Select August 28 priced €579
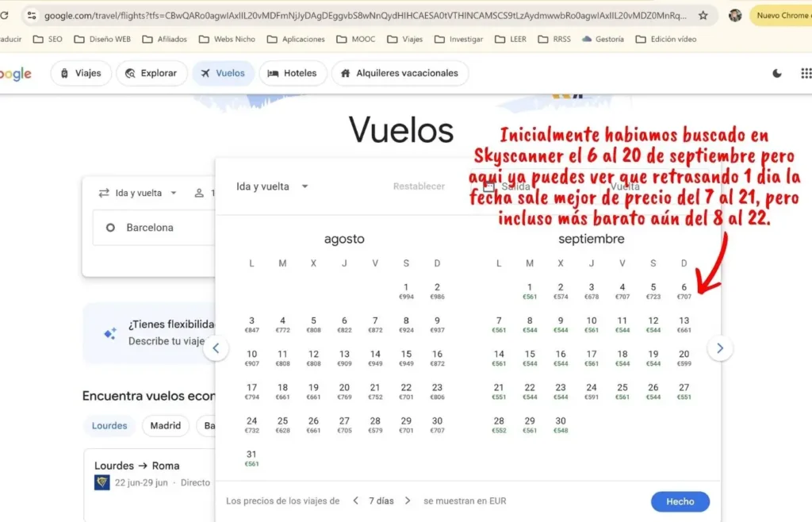The width and height of the screenshot is (812, 522). click(x=375, y=424)
